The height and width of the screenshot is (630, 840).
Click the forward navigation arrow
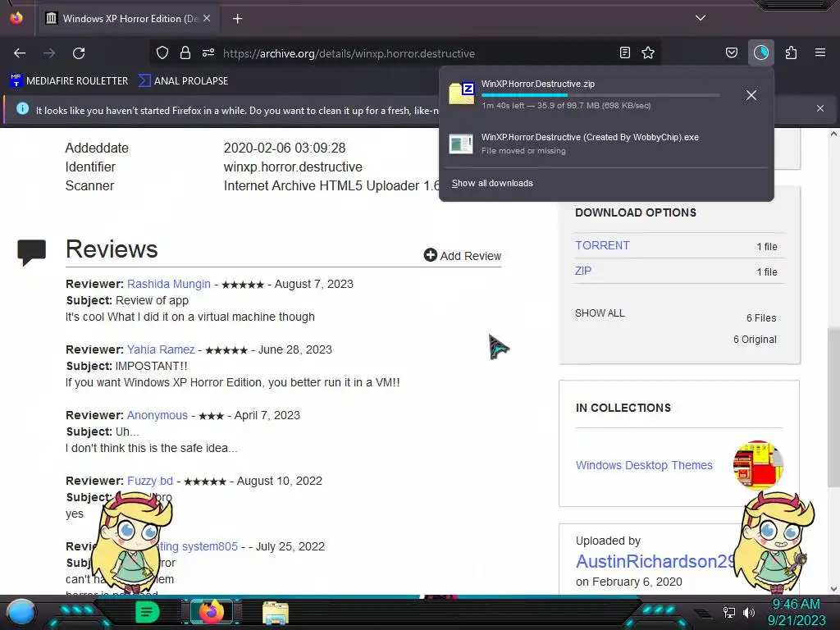49,53
